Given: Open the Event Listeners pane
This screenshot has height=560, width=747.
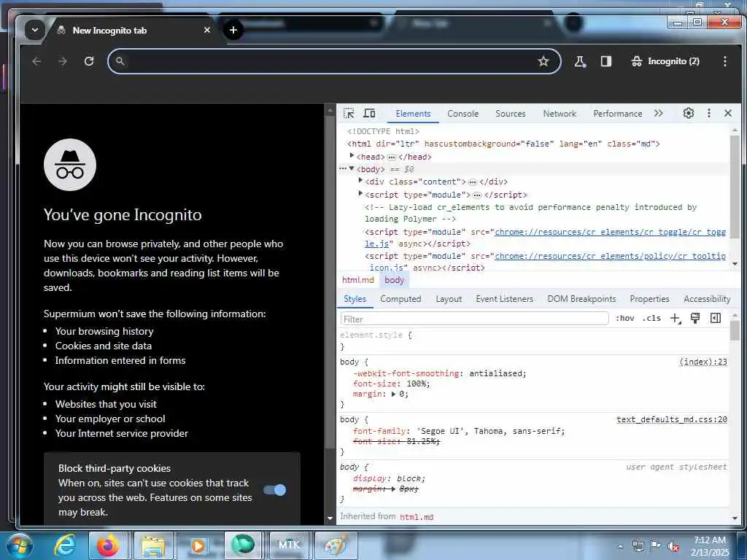Looking at the screenshot, I should (505, 299).
